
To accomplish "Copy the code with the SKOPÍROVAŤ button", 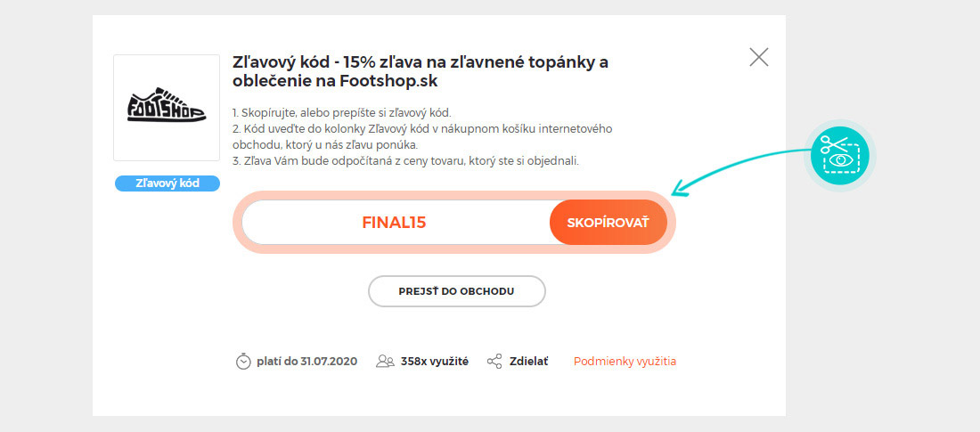I will (608, 223).
